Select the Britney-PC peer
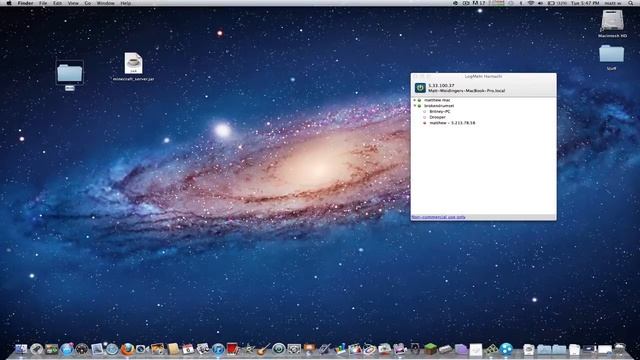The height and width of the screenshot is (360, 640). pos(440,111)
